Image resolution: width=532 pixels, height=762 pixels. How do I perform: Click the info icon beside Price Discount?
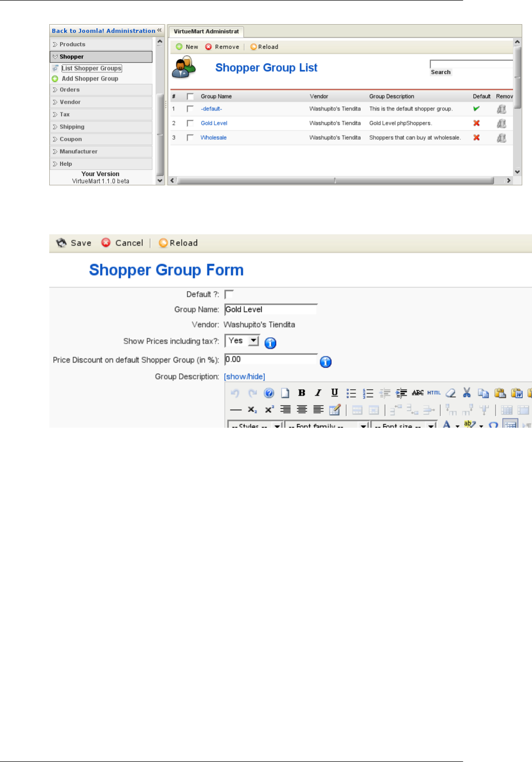coord(326,362)
